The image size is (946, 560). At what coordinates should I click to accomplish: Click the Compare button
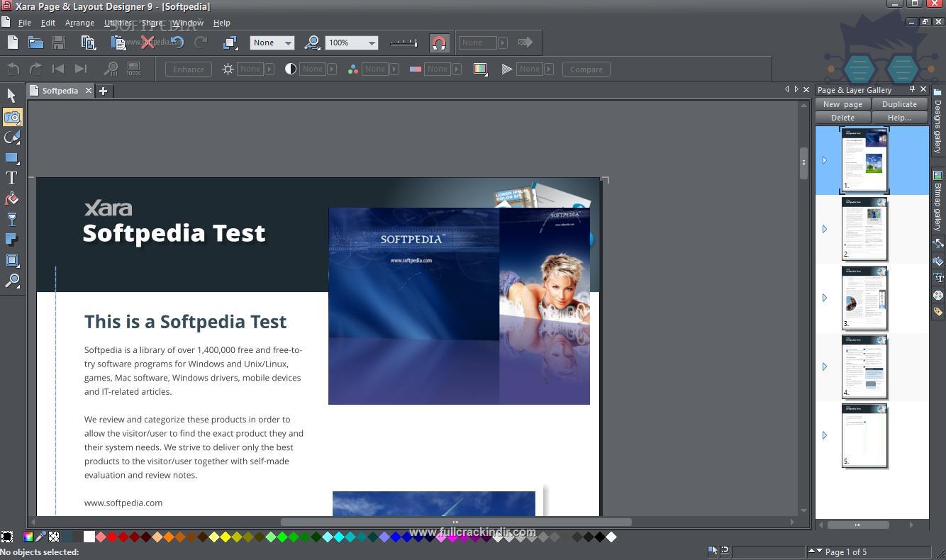tap(586, 69)
